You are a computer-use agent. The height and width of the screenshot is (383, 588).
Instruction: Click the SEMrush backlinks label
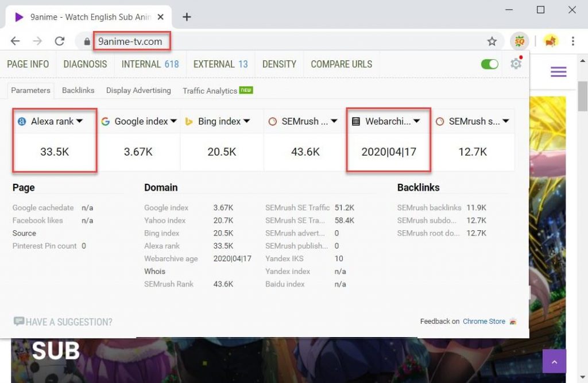pos(429,207)
